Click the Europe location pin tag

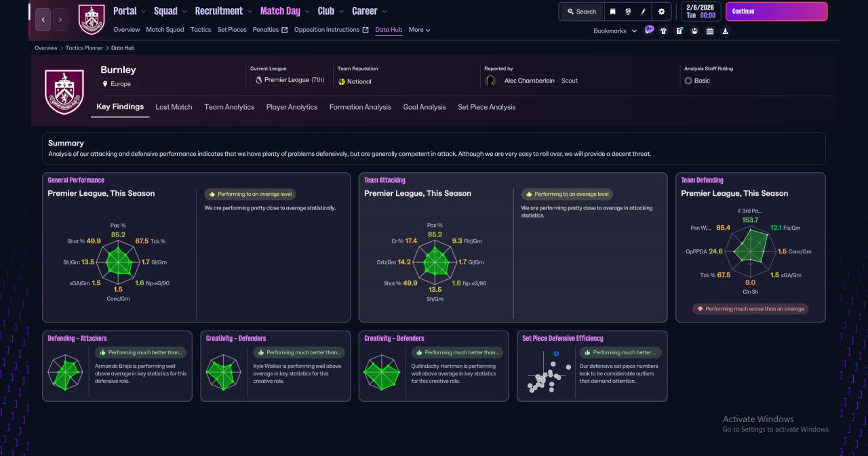tap(117, 84)
